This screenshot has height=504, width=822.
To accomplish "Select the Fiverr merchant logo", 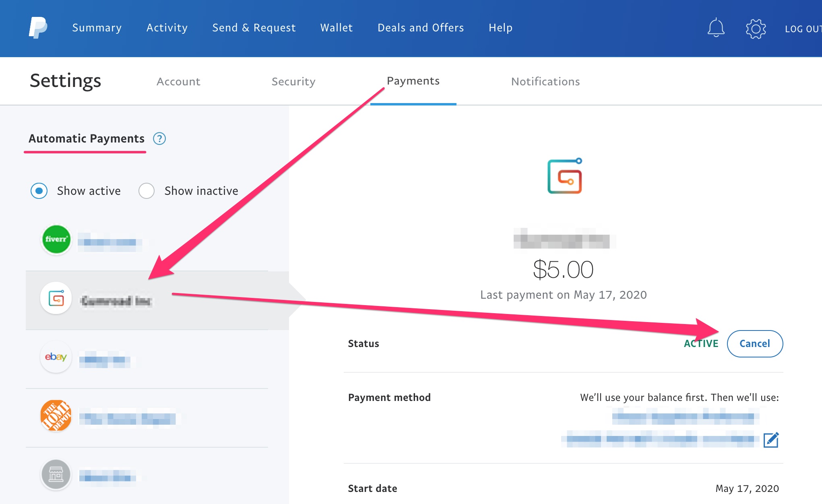I will coord(56,240).
